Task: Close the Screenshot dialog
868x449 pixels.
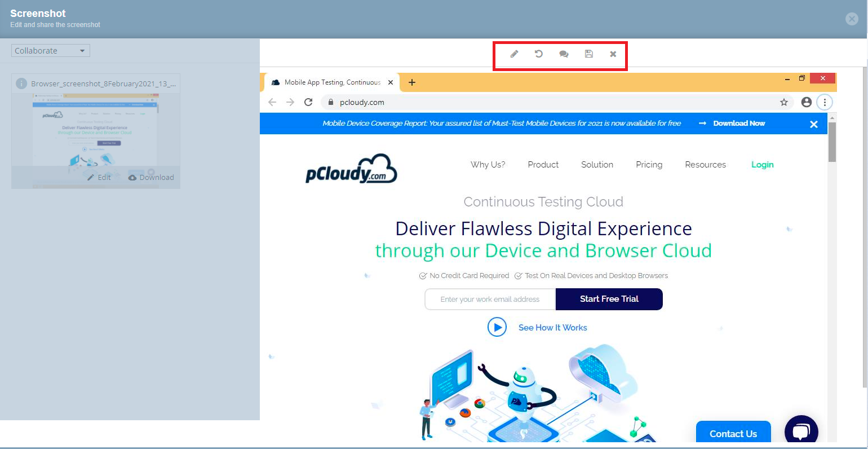Action: pos(852,19)
